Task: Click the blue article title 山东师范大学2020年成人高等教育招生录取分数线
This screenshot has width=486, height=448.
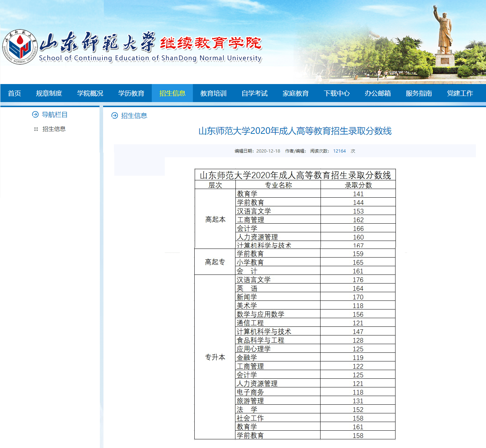Action: 295,131
